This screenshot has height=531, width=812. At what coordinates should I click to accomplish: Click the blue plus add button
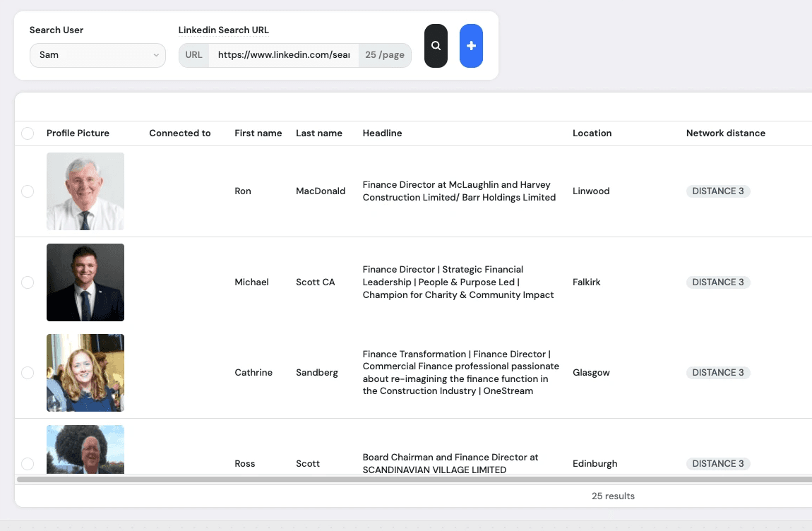point(471,46)
